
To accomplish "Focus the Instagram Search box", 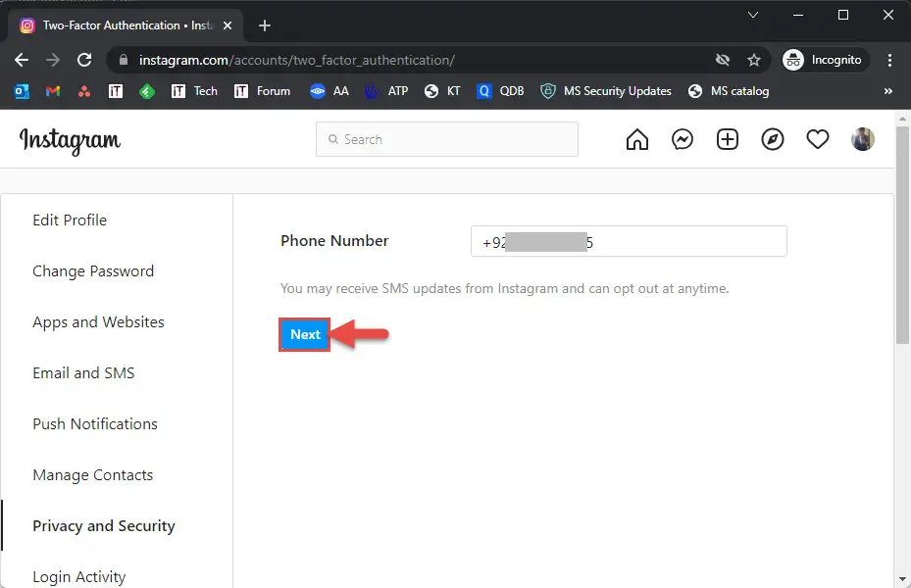I will (447, 139).
